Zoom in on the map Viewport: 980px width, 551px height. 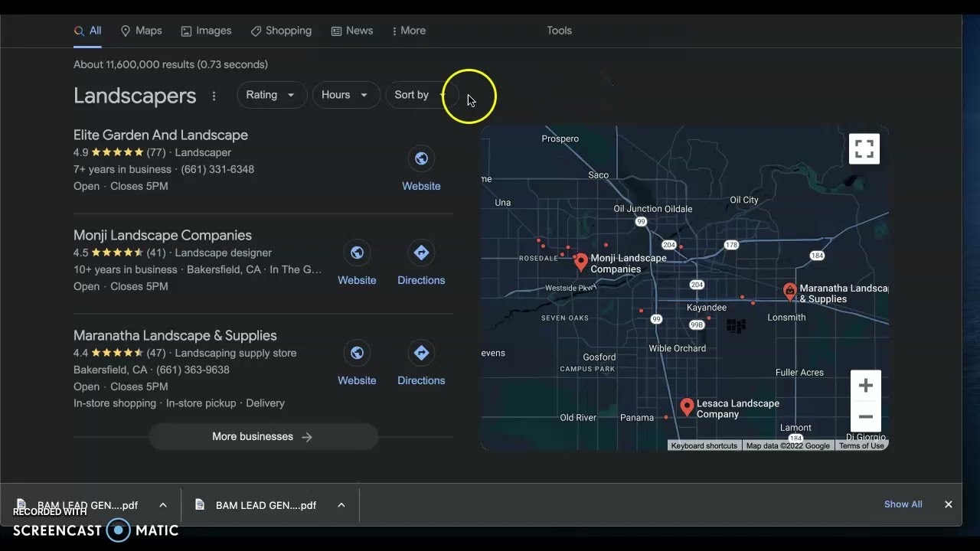click(865, 386)
